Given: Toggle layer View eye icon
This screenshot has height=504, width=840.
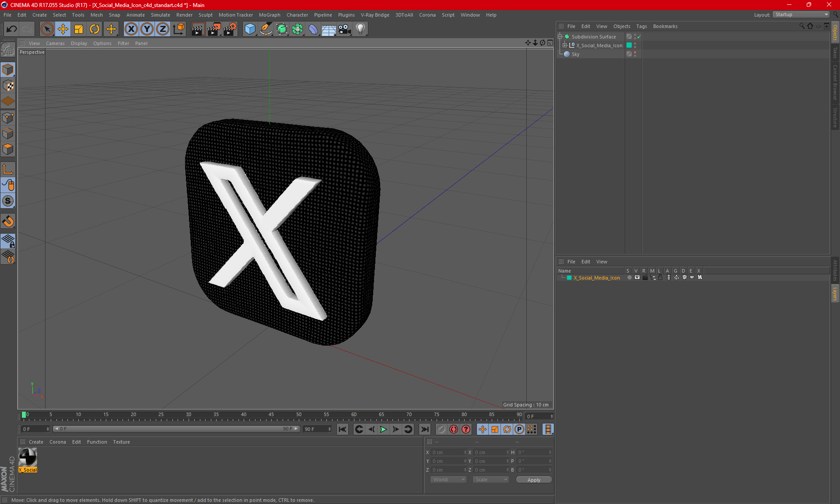Looking at the screenshot, I should point(637,277).
